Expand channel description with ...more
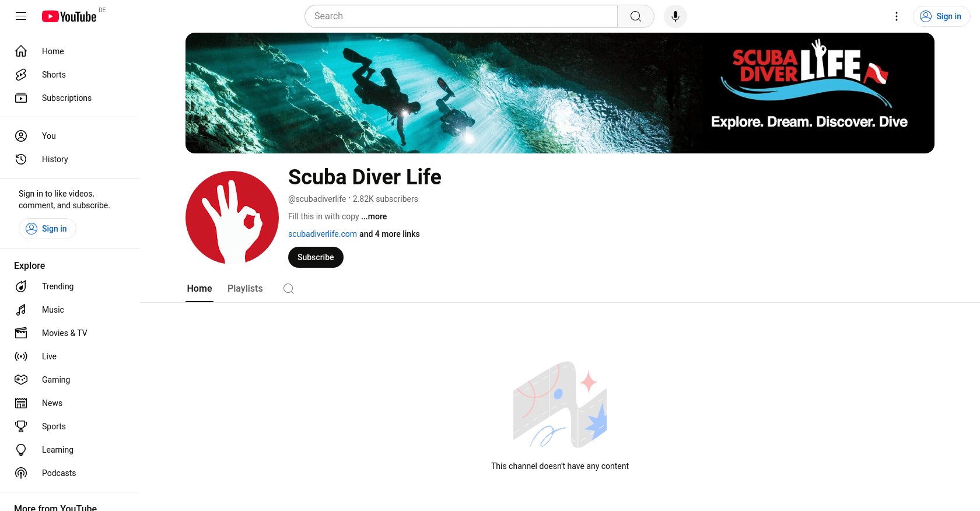The height and width of the screenshot is (511, 980). tap(374, 216)
